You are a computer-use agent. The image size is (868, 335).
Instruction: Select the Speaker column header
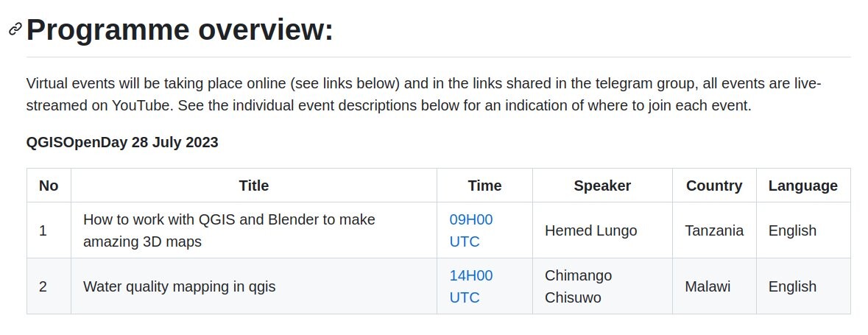[602, 186]
